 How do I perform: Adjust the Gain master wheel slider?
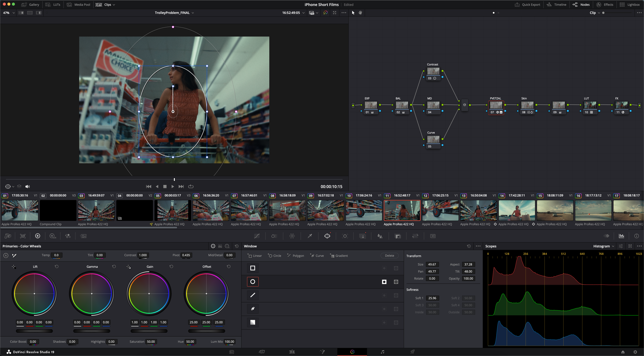click(149, 331)
